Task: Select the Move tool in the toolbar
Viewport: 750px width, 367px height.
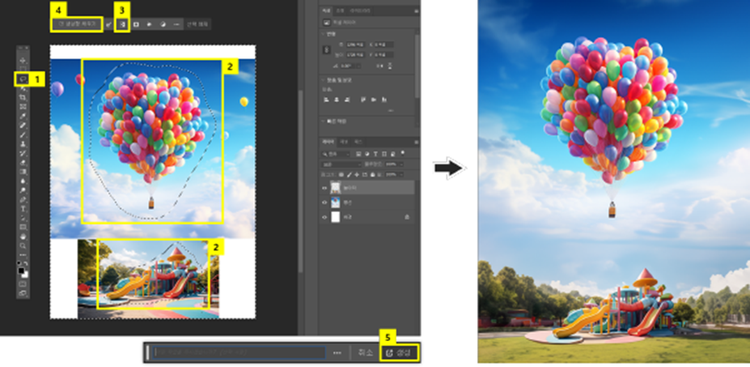Action: pyautogui.click(x=23, y=60)
